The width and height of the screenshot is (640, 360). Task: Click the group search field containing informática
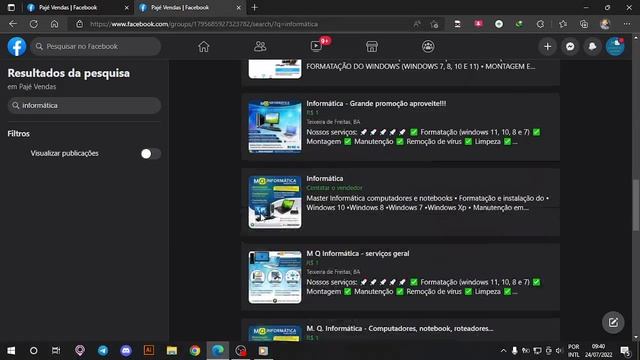click(84, 105)
